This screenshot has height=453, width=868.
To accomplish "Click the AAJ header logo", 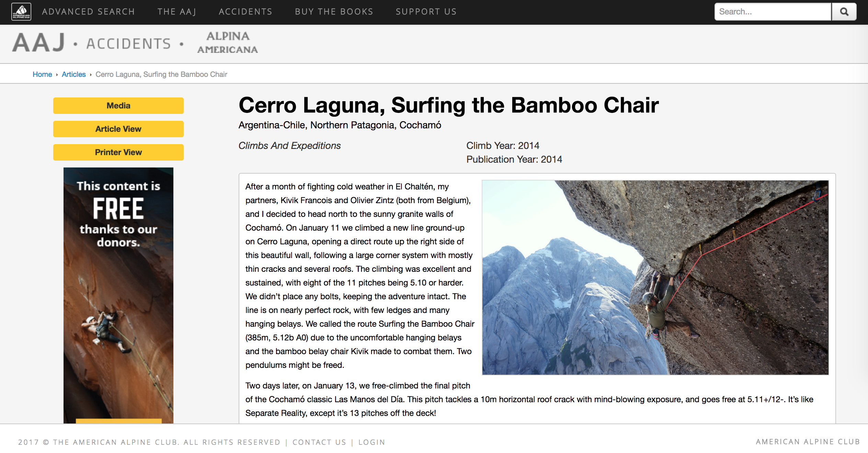I will click(x=38, y=43).
